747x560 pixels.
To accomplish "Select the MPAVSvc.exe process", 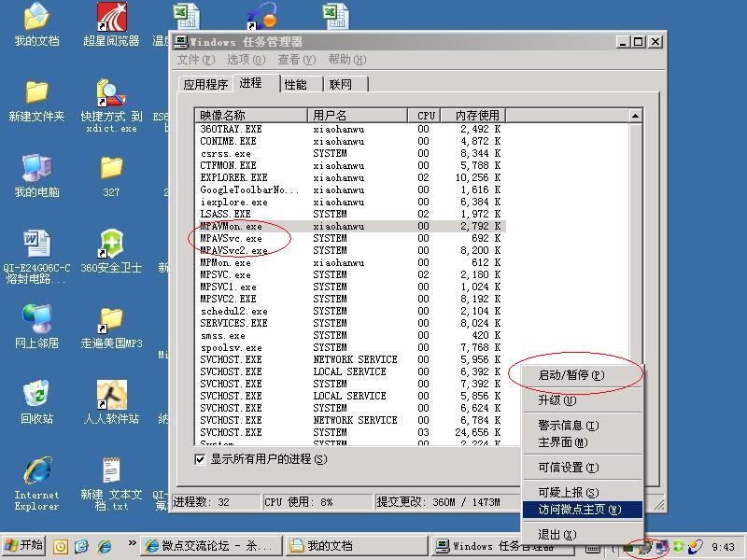I will [x=350, y=238].
